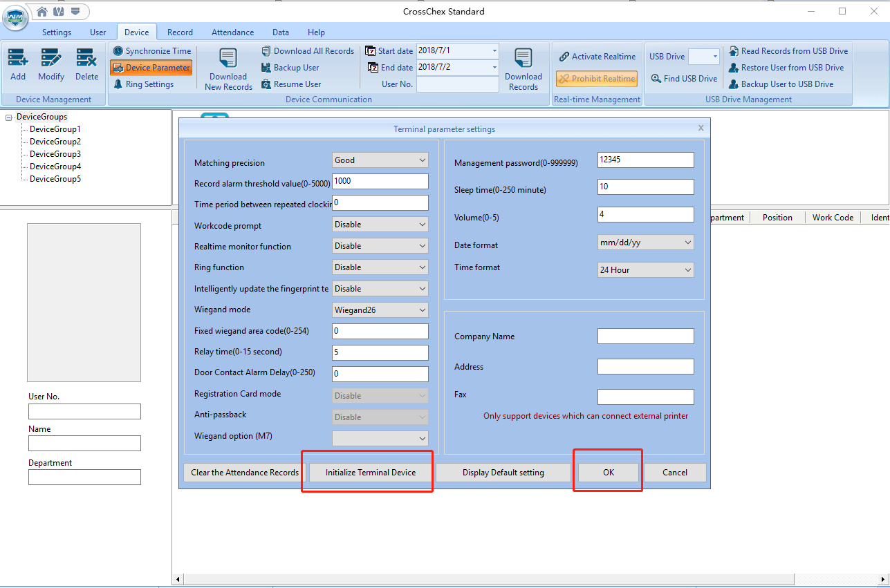Collapse the DeviceGroups tree node

pos(9,117)
